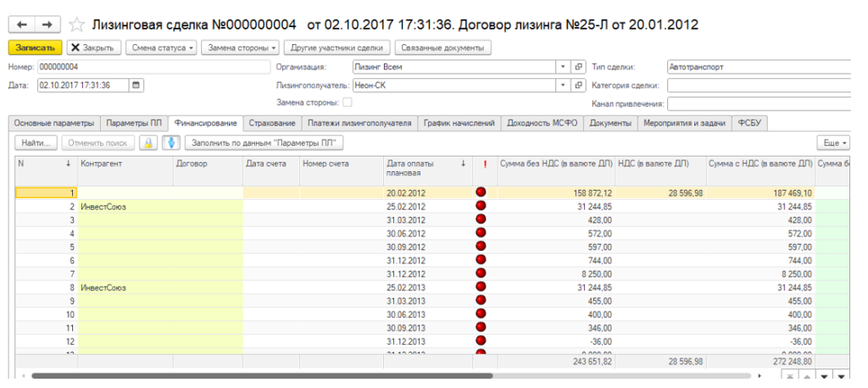The image size is (868, 388).
Task: Open the Организация record using open icon
Action: 579,67
